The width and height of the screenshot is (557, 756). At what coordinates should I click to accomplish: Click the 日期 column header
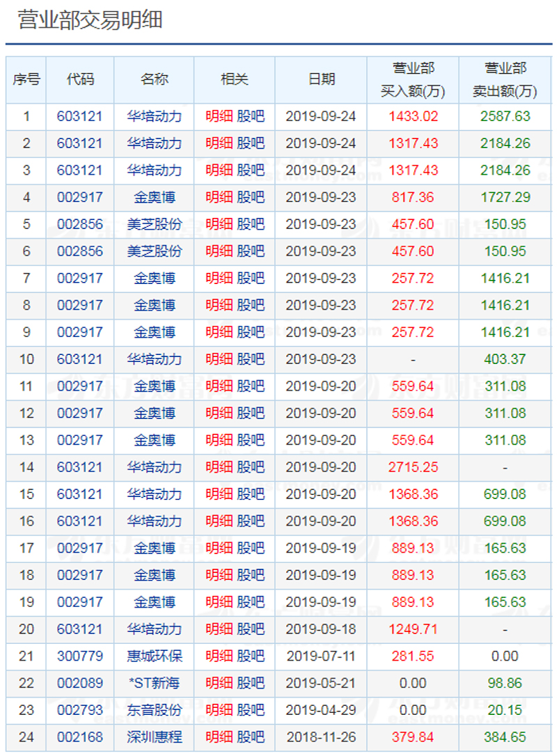tap(321, 79)
